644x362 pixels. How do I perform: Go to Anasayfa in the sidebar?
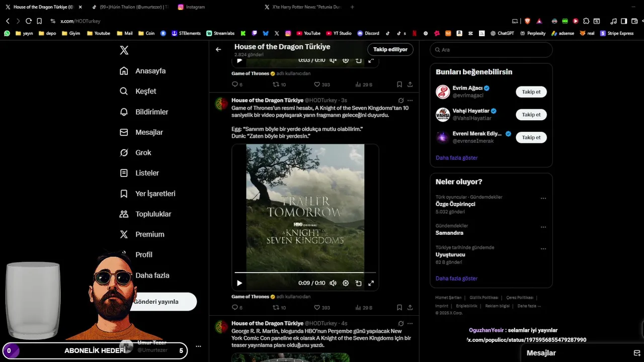click(x=142, y=71)
